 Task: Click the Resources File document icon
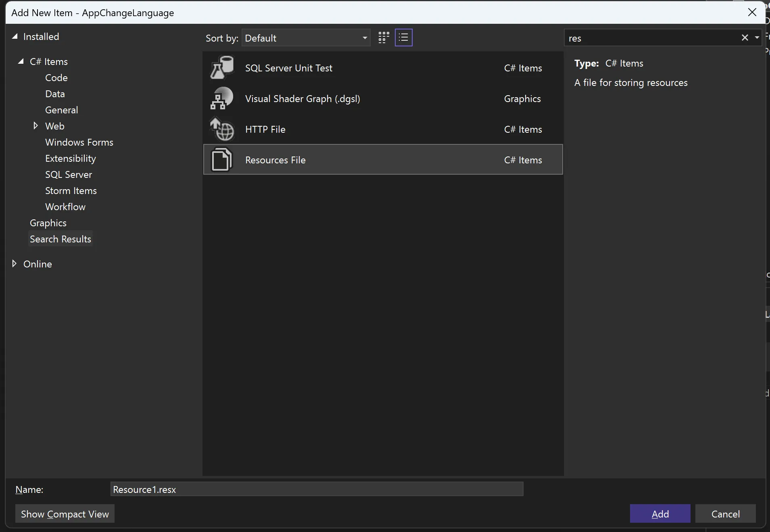point(222,160)
